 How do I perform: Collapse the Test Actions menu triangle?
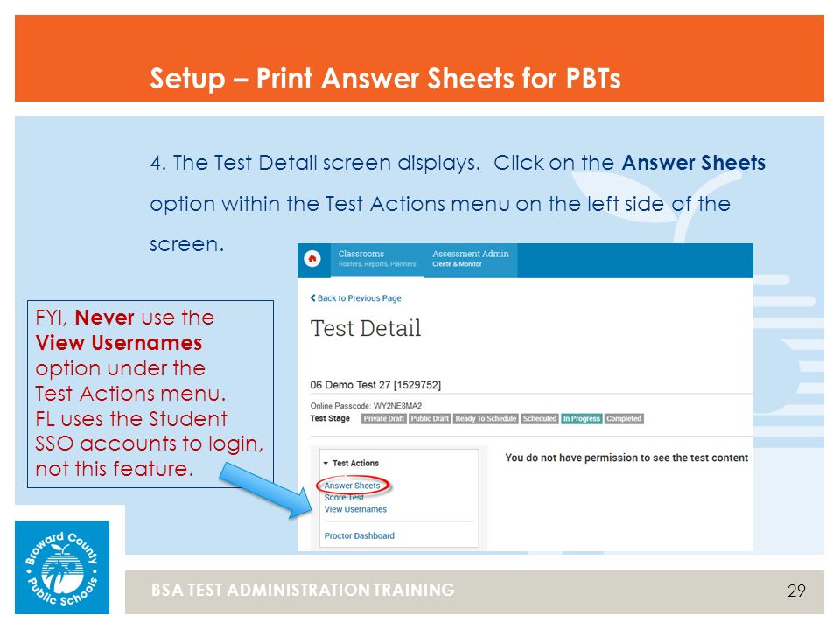325,464
